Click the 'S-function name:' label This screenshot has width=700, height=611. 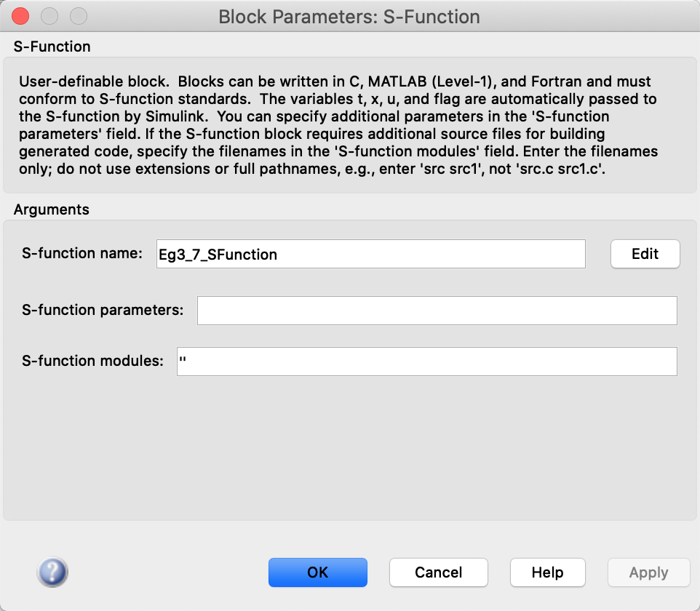[x=82, y=254]
